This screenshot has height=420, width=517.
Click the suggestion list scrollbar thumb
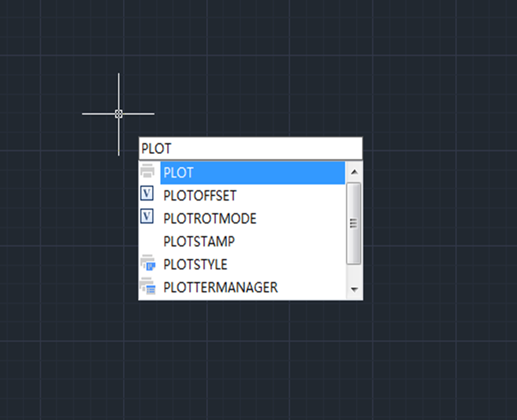click(354, 223)
